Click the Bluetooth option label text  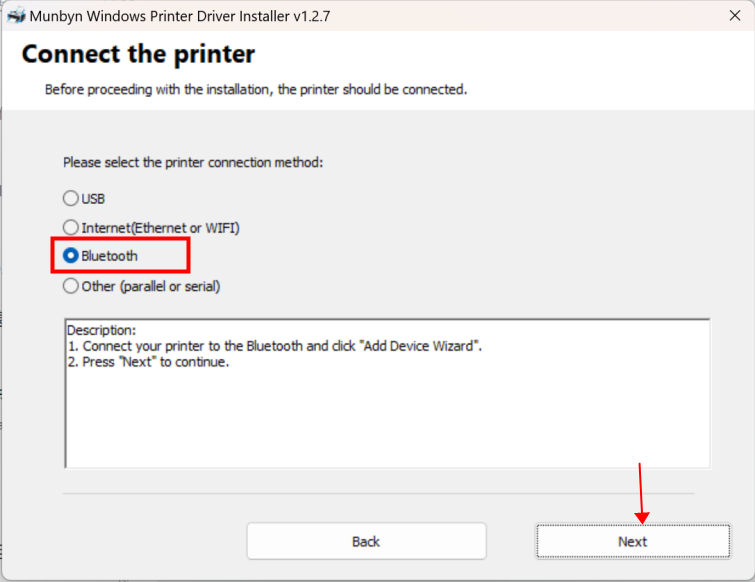[109, 256]
